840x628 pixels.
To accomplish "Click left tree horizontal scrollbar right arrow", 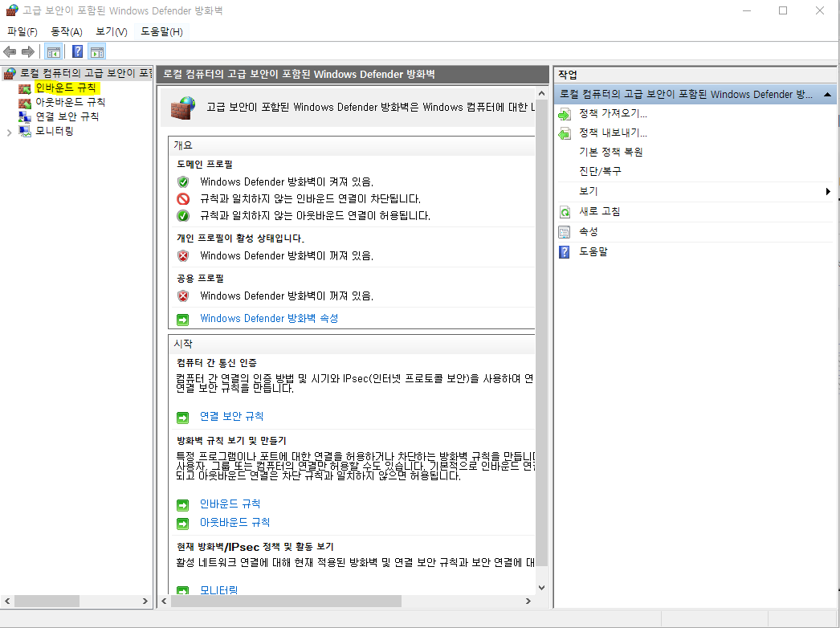I will click(145, 601).
